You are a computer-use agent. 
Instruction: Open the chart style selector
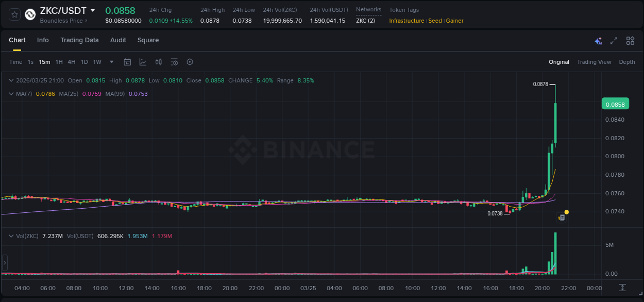point(143,62)
